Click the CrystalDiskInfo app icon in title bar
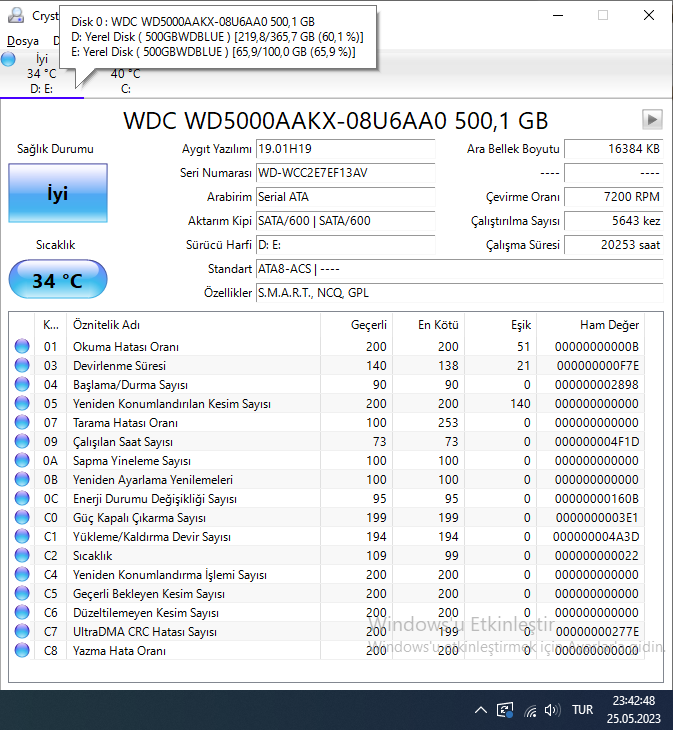Viewport: 673px width, 730px height. click(16, 15)
